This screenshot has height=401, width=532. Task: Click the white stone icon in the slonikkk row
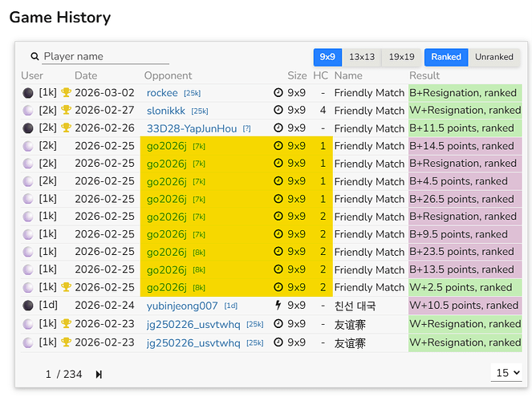[29, 111]
